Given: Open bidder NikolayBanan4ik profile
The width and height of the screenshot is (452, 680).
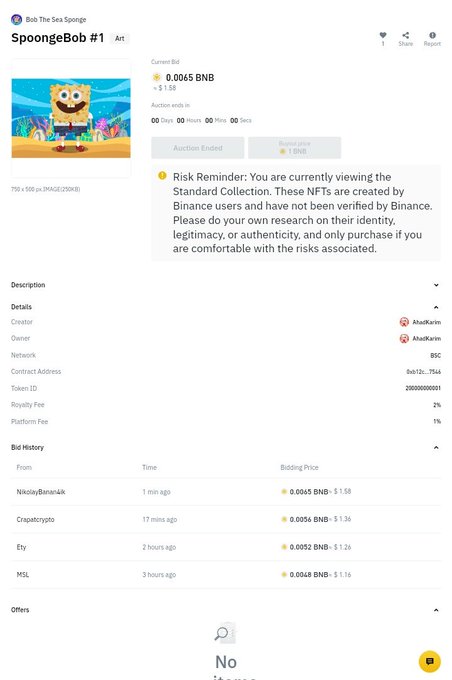Looking at the screenshot, I should tap(41, 492).
